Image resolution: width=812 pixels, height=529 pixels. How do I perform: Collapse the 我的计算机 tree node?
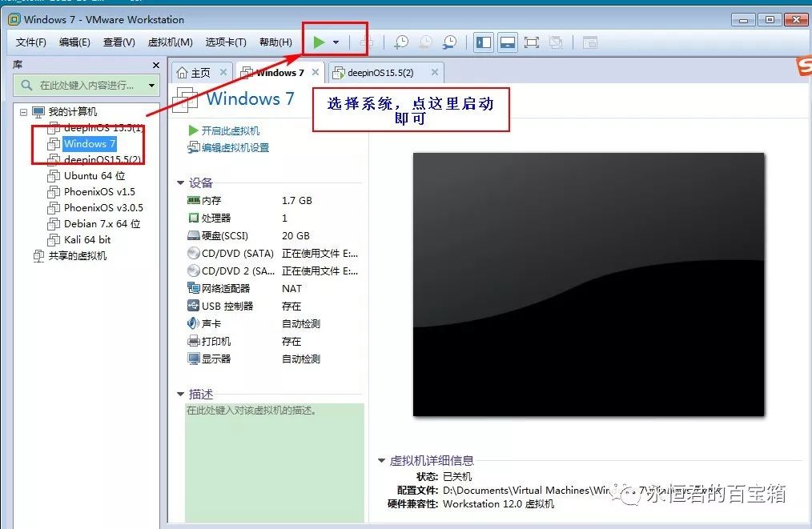coord(24,112)
